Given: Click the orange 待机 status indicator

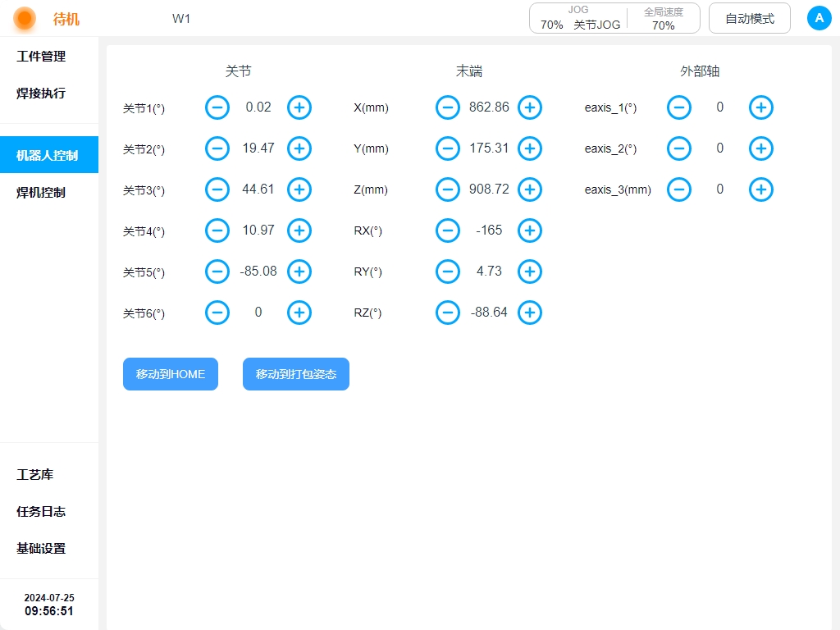Looking at the screenshot, I should pyautogui.click(x=25, y=18).
